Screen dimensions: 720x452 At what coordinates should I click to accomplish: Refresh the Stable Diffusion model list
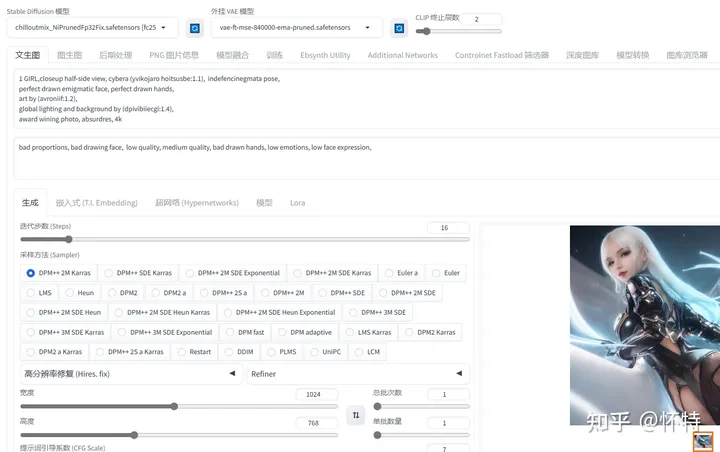(x=195, y=28)
